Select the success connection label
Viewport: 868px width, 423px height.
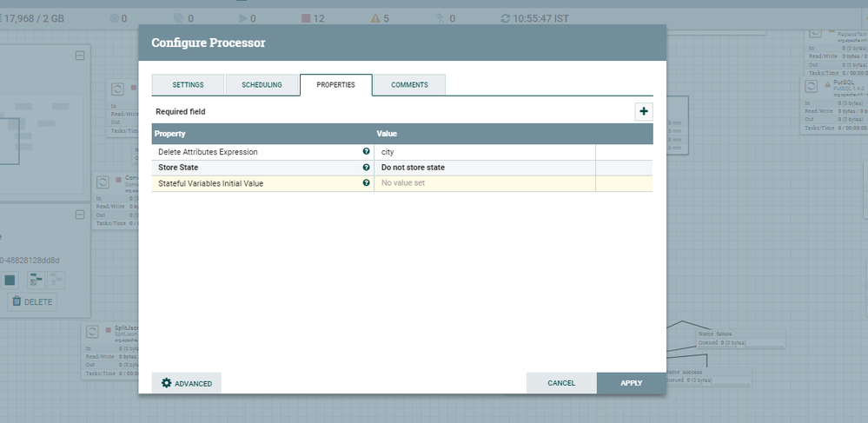pos(707,376)
